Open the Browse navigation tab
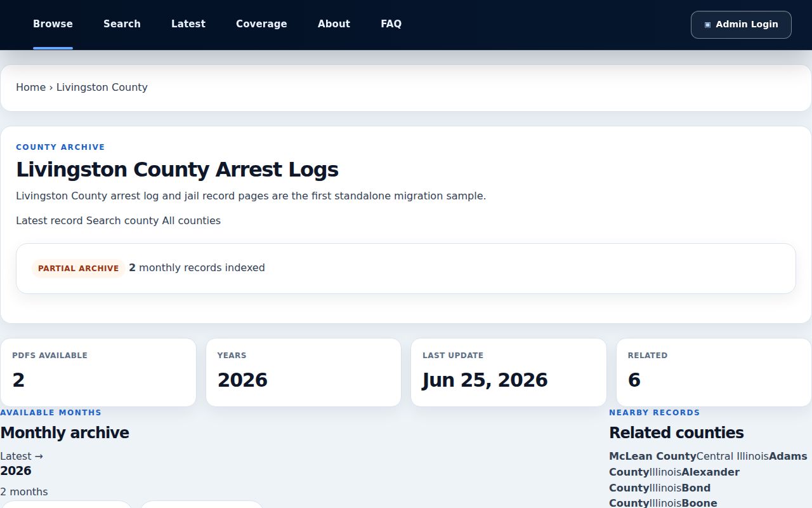This screenshot has height=508, width=812. [x=53, y=24]
